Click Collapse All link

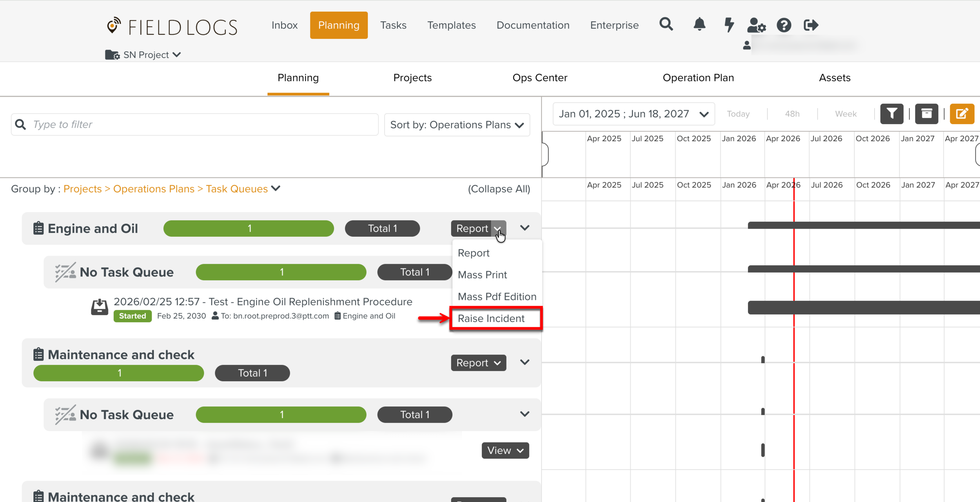tap(499, 189)
